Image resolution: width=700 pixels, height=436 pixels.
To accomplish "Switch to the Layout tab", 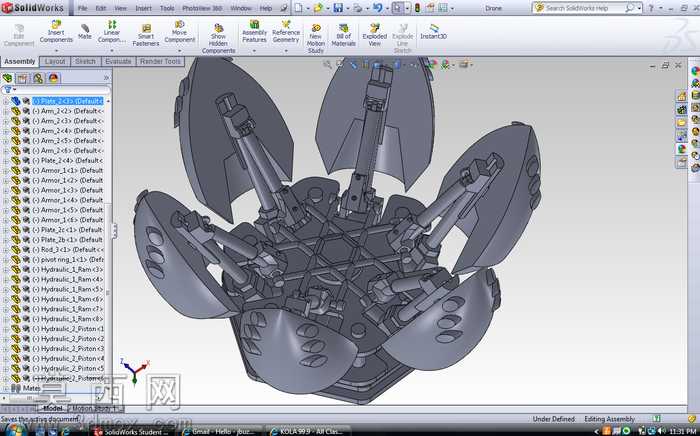I will (x=55, y=62).
